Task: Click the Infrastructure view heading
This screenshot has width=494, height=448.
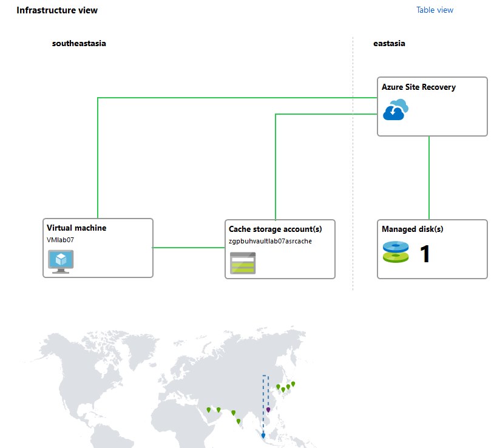Action: coord(57,10)
